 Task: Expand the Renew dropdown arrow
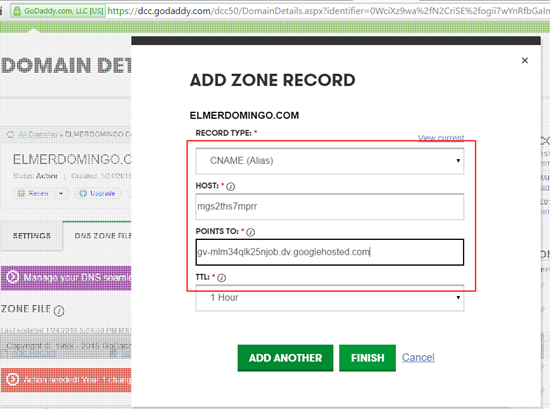tap(61, 193)
